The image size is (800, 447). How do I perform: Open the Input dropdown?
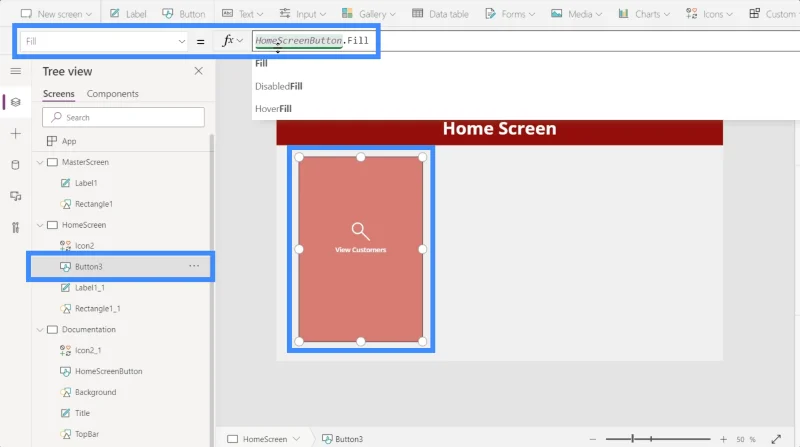303,14
